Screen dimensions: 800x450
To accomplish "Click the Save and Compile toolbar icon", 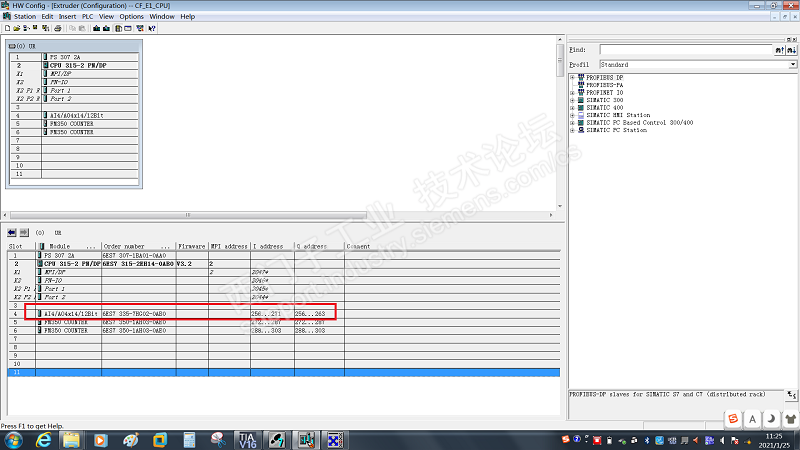I will 45,28.
